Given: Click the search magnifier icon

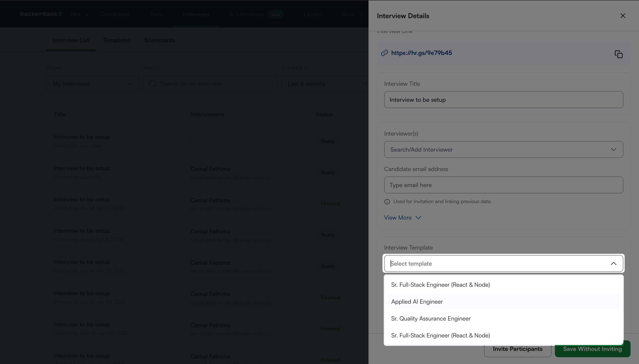Looking at the screenshot, I should coord(152,84).
